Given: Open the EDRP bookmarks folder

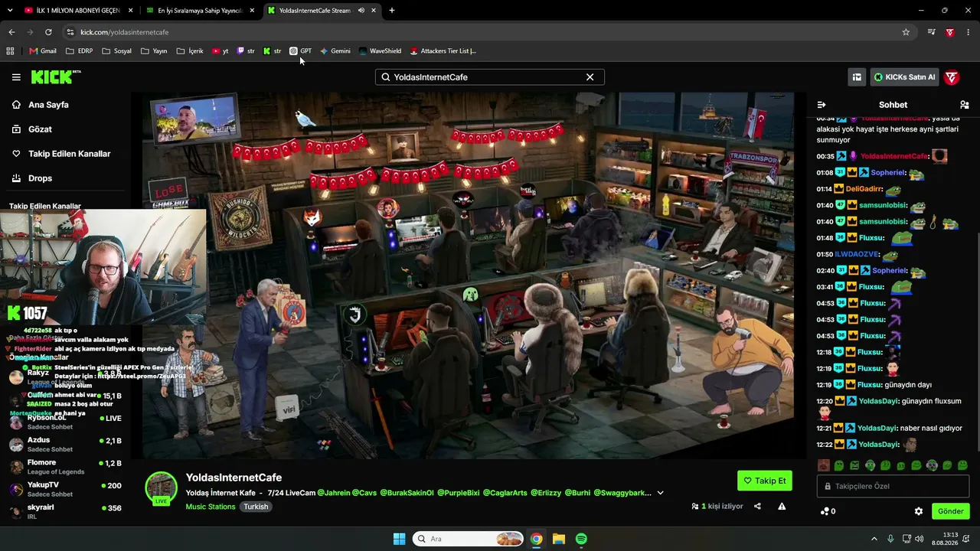Looking at the screenshot, I should point(80,51).
